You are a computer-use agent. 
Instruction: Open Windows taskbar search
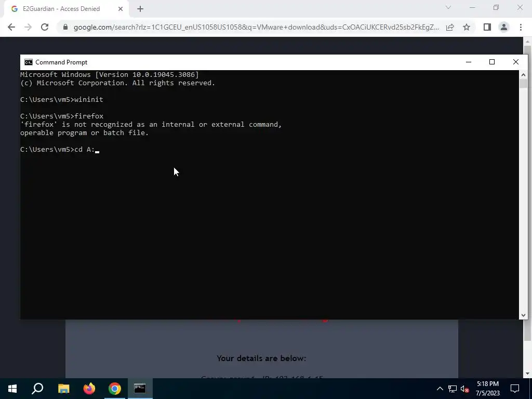(37, 389)
